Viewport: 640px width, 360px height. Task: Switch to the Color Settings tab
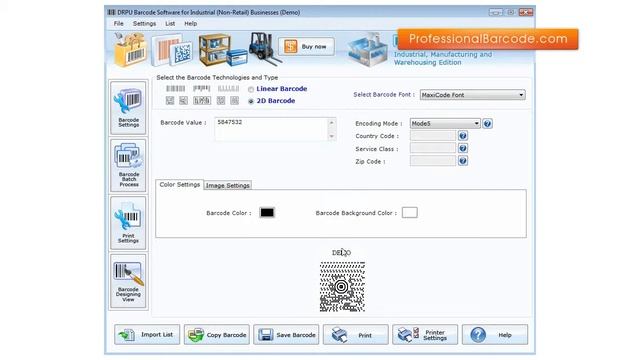point(180,184)
